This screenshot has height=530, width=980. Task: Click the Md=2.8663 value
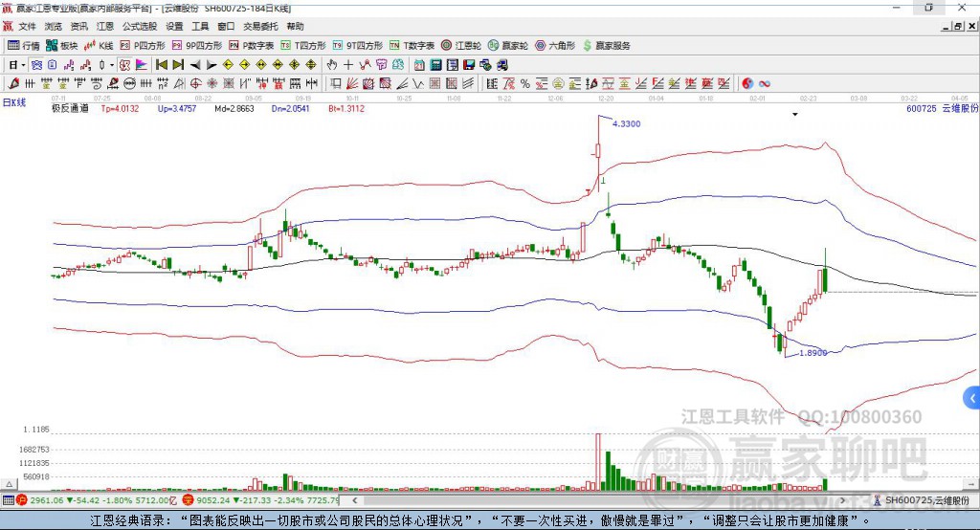coord(234,108)
